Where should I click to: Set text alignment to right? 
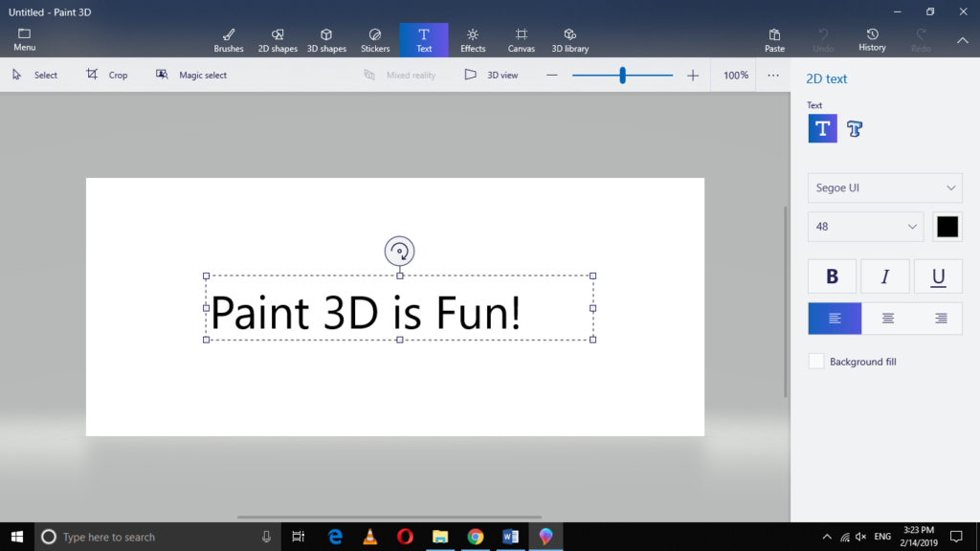[941, 319]
